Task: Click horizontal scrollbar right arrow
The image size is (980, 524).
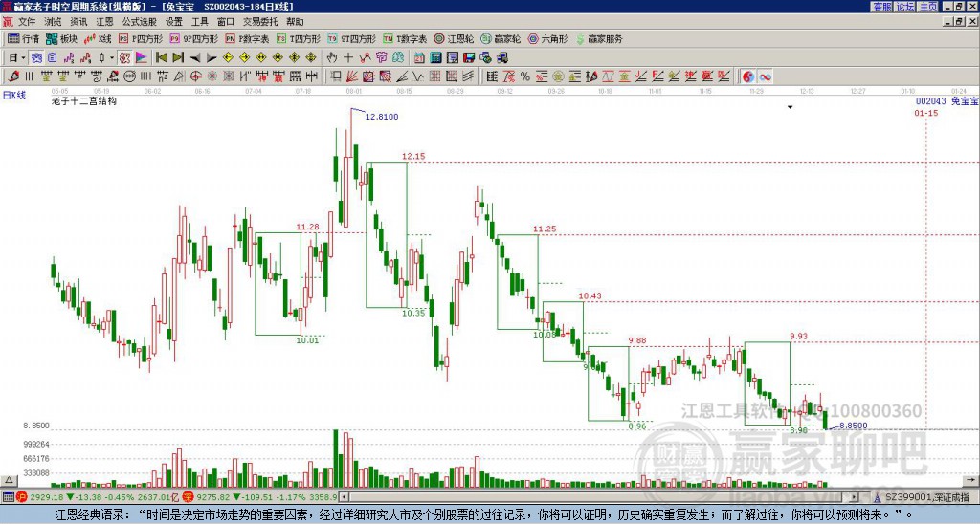Action: (855, 497)
